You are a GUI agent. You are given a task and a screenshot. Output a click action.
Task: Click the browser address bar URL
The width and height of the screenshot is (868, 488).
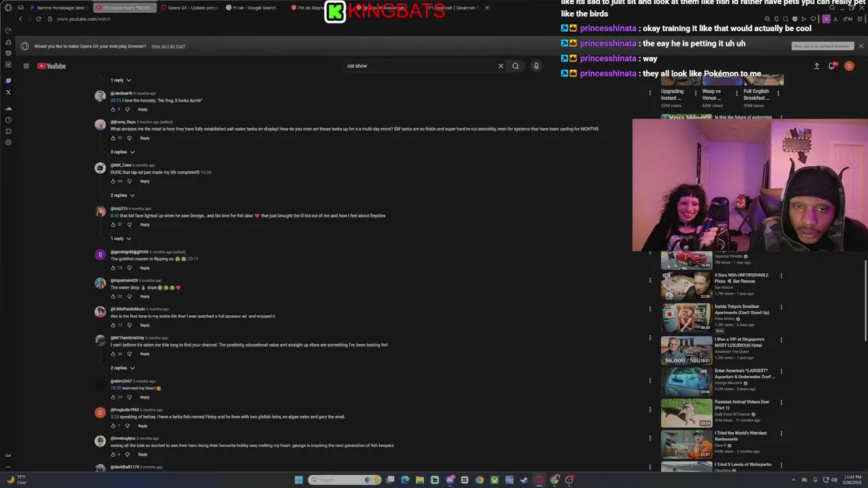coord(83,19)
